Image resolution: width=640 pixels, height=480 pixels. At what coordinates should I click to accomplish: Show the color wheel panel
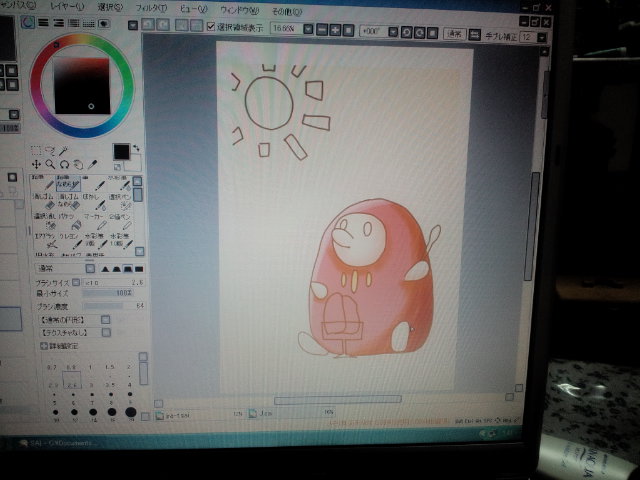click(x=28, y=22)
